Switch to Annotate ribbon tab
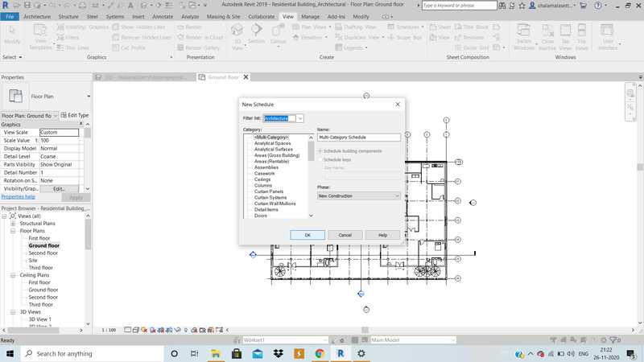 click(163, 17)
